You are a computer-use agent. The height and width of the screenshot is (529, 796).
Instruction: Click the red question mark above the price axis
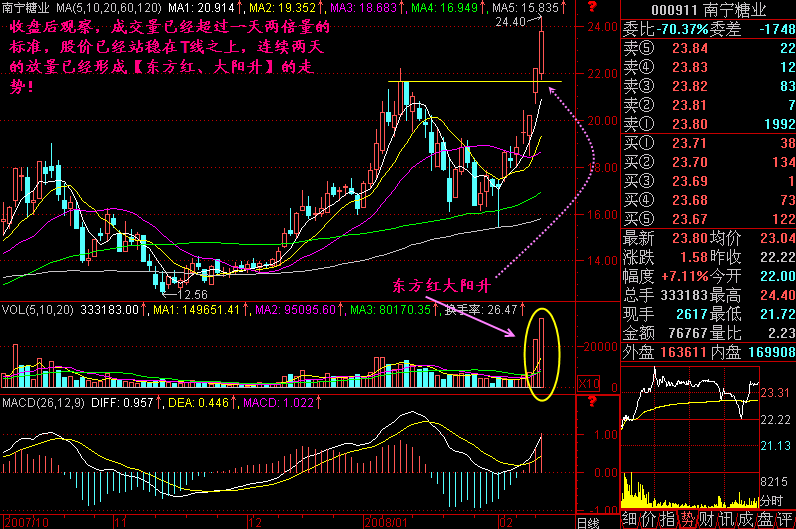click(x=593, y=6)
